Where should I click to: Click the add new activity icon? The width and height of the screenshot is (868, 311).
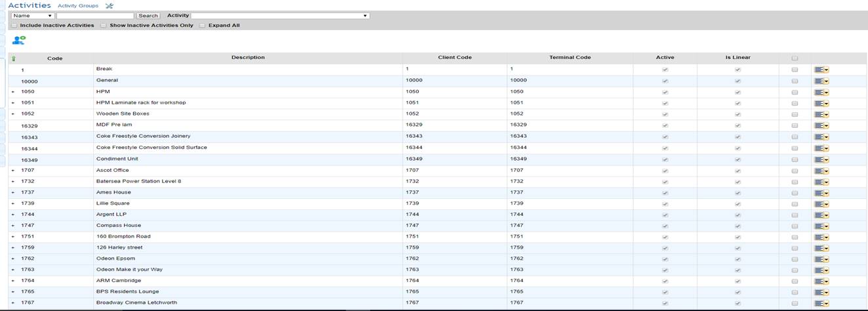coord(18,41)
